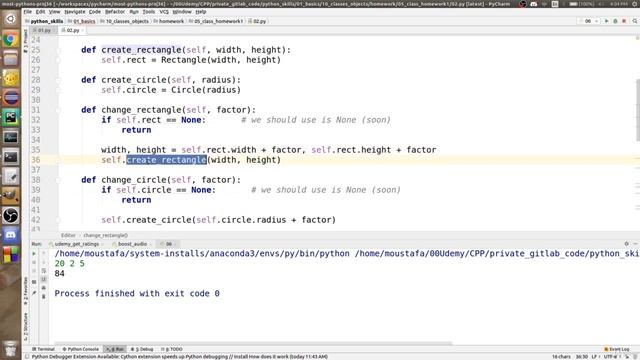Open the File menu
The width and height of the screenshot is (640, 360).
coord(27,12)
